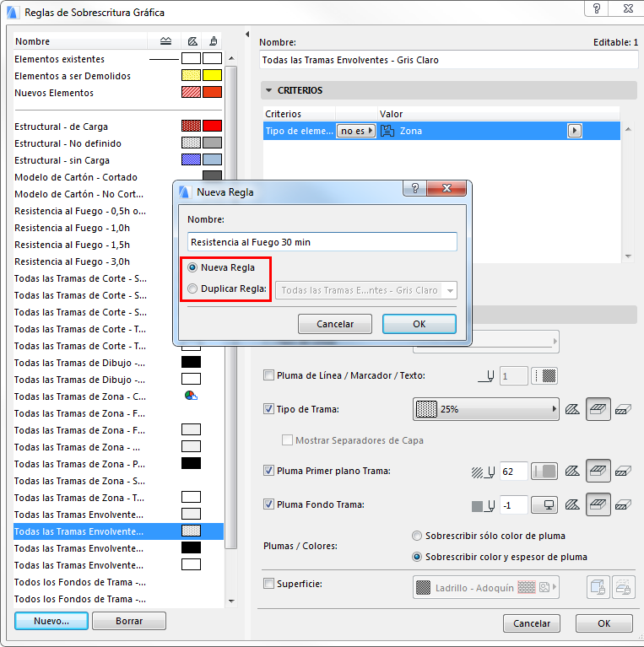644x647 pixels.
Task: Click second surface override icon at far right
Action: tap(623, 587)
